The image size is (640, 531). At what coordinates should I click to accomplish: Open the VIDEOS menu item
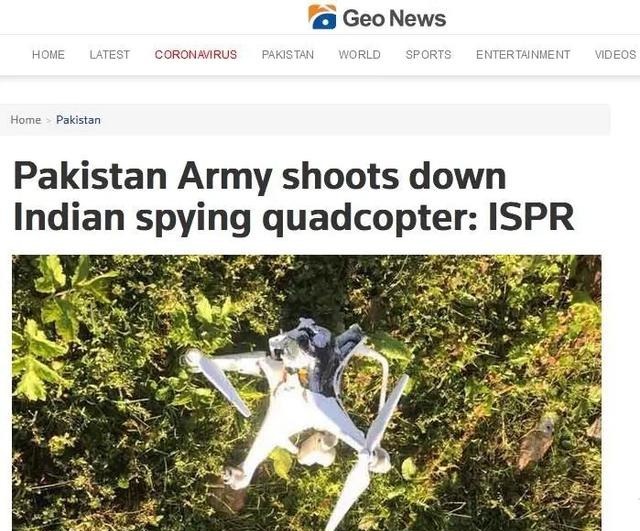(615, 55)
